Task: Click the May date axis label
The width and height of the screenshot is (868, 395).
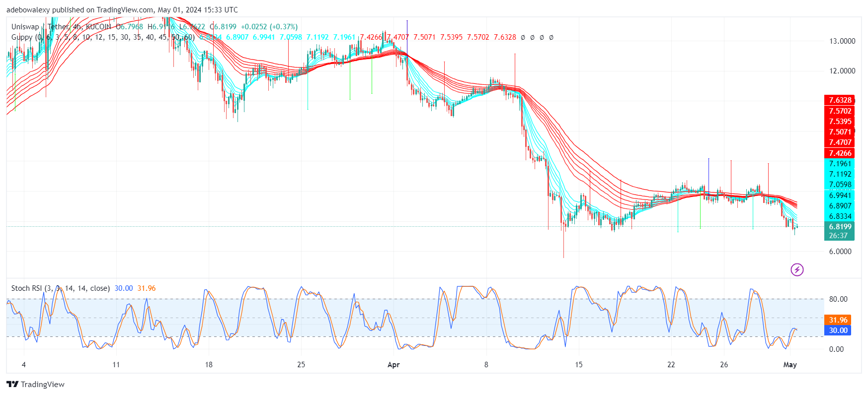Action: (x=790, y=365)
